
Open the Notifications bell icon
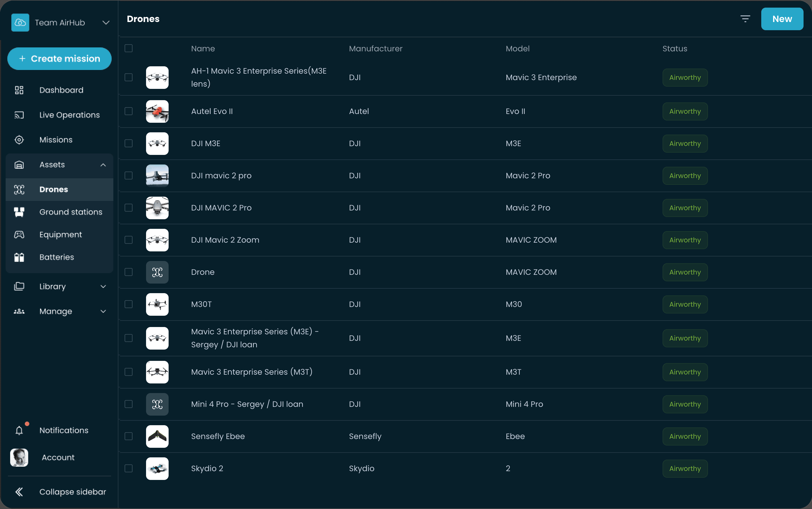click(x=19, y=430)
